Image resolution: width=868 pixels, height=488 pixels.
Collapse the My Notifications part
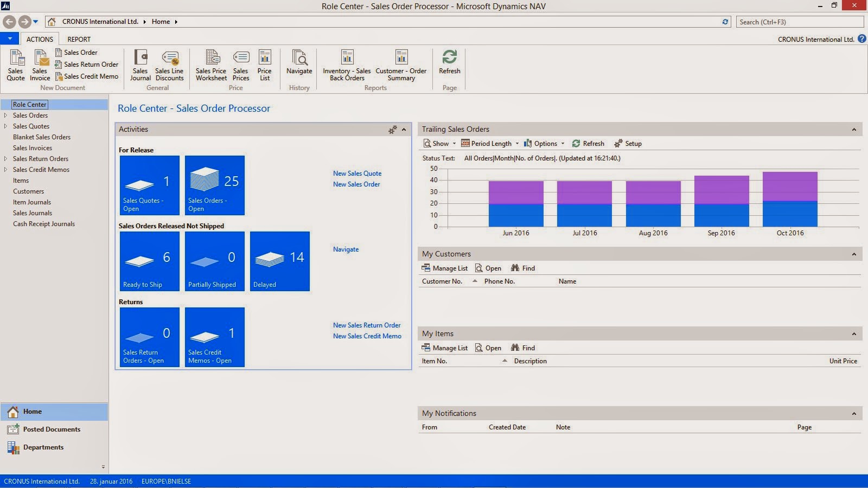click(x=854, y=414)
